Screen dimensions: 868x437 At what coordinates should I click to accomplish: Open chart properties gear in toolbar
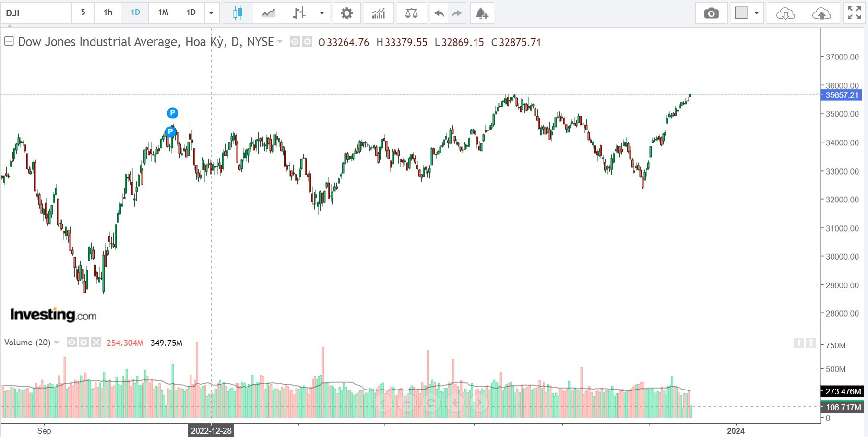tap(346, 13)
